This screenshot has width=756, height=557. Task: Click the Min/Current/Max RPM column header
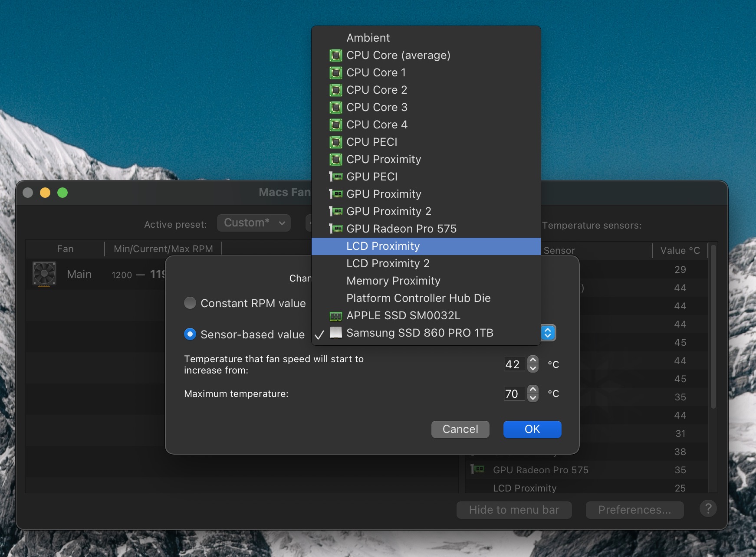coord(163,249)
